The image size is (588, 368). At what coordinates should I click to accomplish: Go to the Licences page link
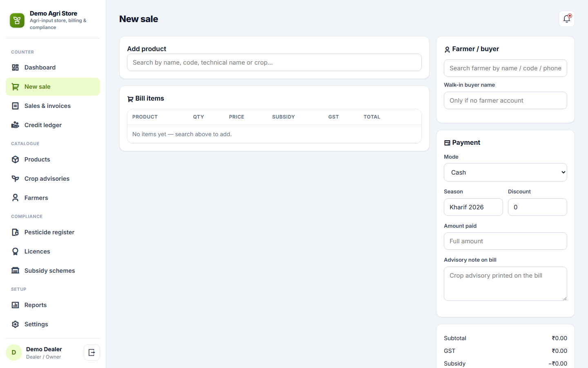53,251
